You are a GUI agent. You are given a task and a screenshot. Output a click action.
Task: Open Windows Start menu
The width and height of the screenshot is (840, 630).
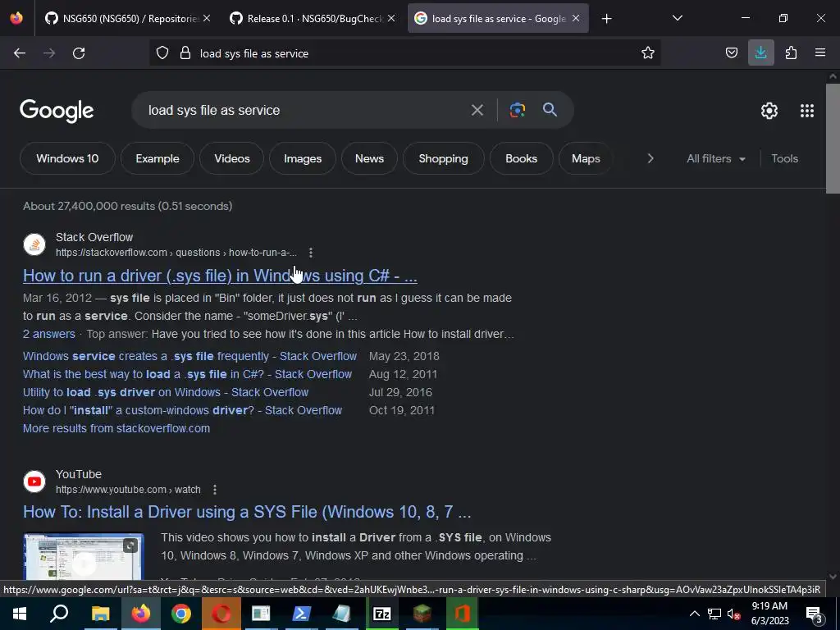(20, 614)
